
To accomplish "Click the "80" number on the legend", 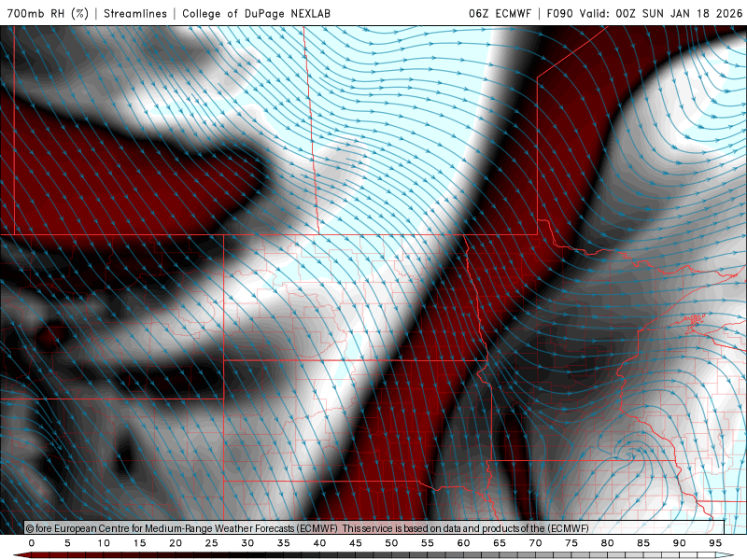I will [608, 543].
